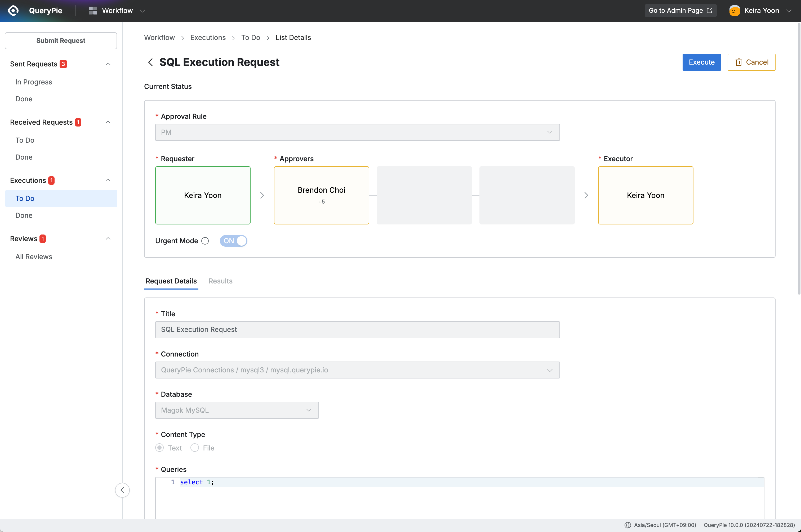The image size is (801, 532).
Task: Toggle the Urgent Mode switch
Action: pos(234,241)
